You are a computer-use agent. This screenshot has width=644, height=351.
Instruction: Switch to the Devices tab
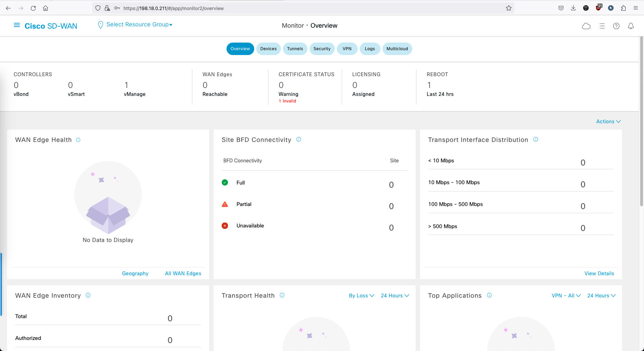tap(268, 49)
